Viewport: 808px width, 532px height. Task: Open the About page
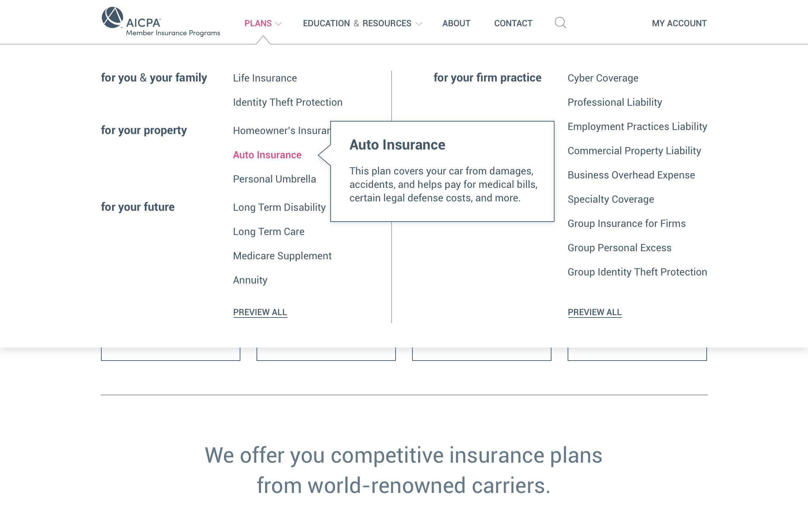[x=456, y=24]
